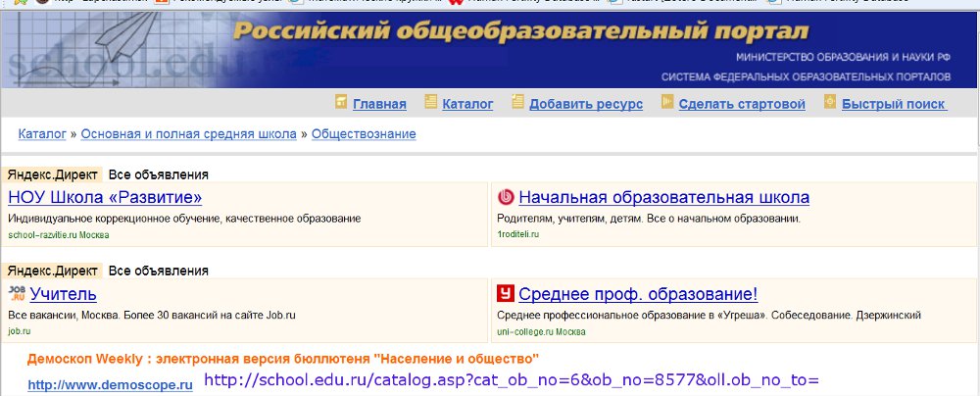This screenshot has height=396, width=980.
Task: Go to Каталог in the breadcrumb
Action: click(x=42, y=133)
